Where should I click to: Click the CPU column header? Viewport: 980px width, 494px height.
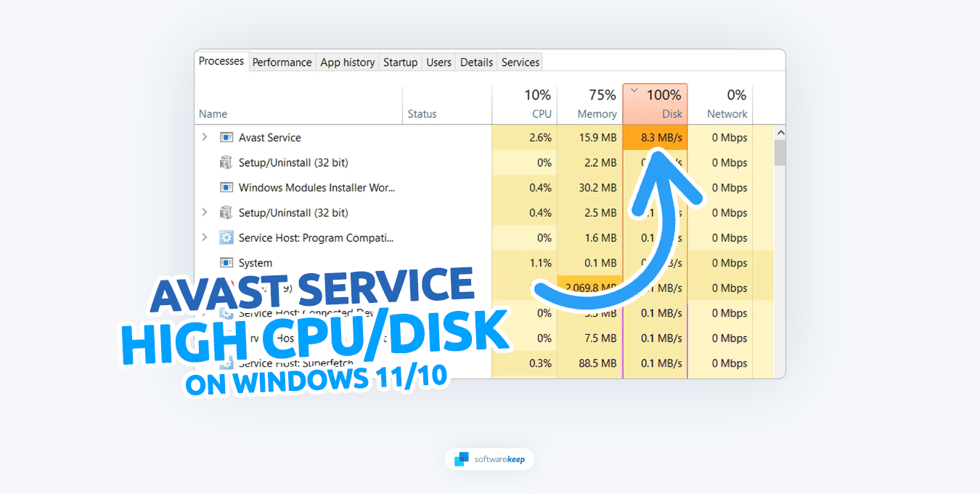(525, 104)
